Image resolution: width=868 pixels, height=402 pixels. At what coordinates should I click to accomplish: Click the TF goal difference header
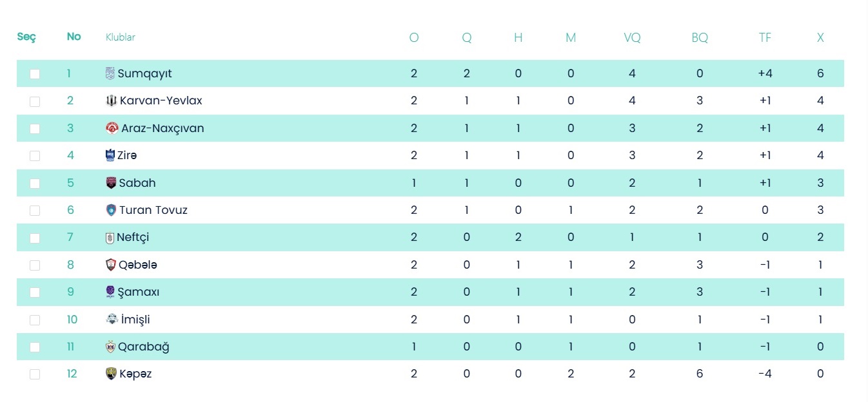tap(765, 37)
